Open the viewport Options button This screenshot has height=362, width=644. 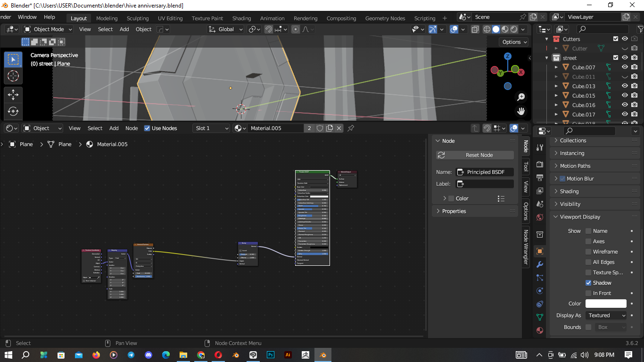coord(514,42)
